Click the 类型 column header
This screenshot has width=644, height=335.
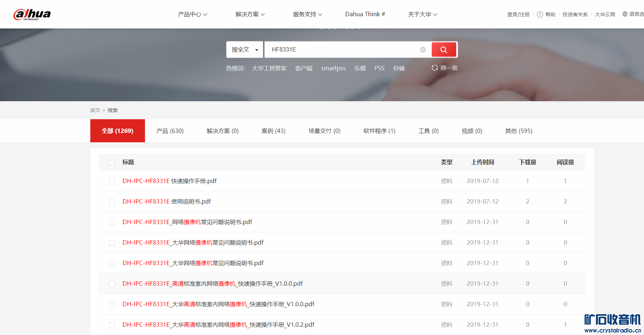pyautogui.click(x=447, y=162)
